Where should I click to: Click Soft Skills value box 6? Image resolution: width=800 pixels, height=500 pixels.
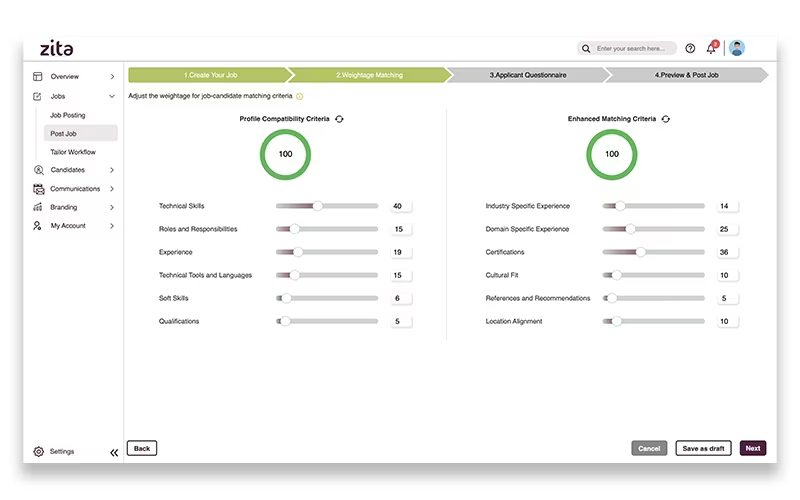point(401,298)
